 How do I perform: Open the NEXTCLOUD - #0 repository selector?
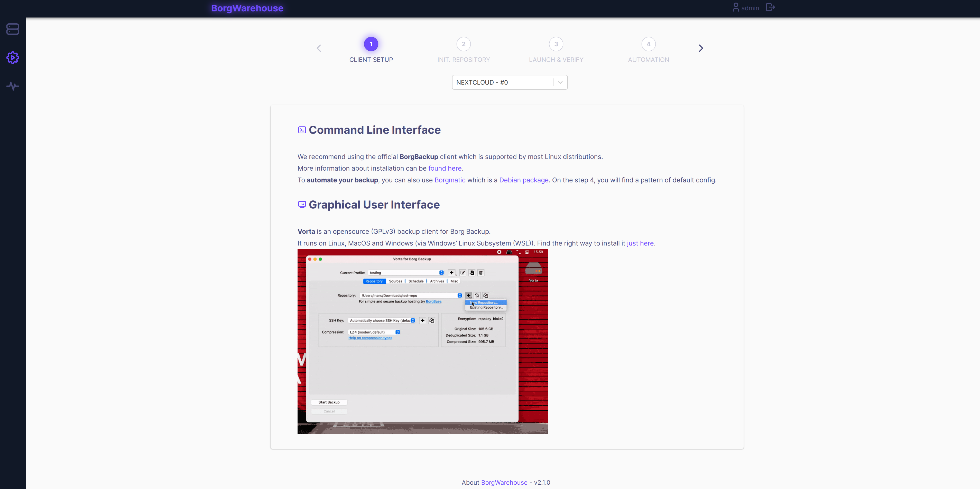tap(510, 82)
